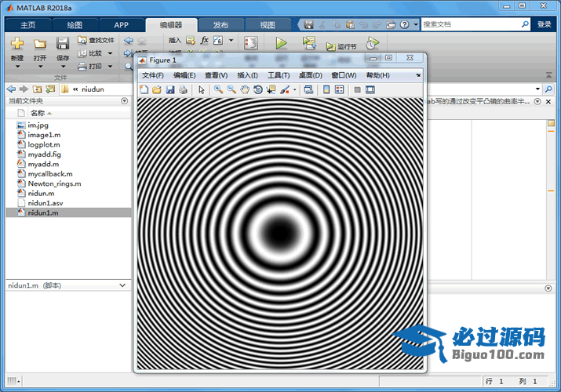Open Figure 1 Edit (编辑) menu
Image resolution: width=561 pixels, height=392 pixels.
pyautogui.click(x=184, y=75)
